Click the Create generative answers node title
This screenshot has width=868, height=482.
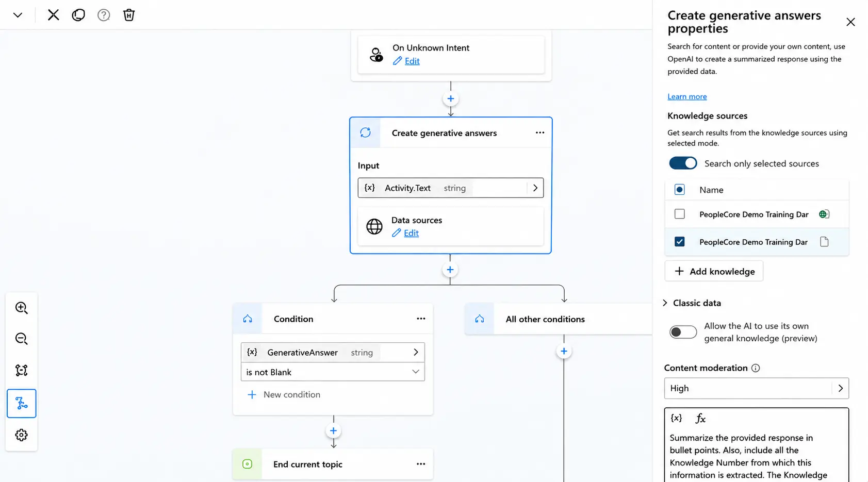444,133
